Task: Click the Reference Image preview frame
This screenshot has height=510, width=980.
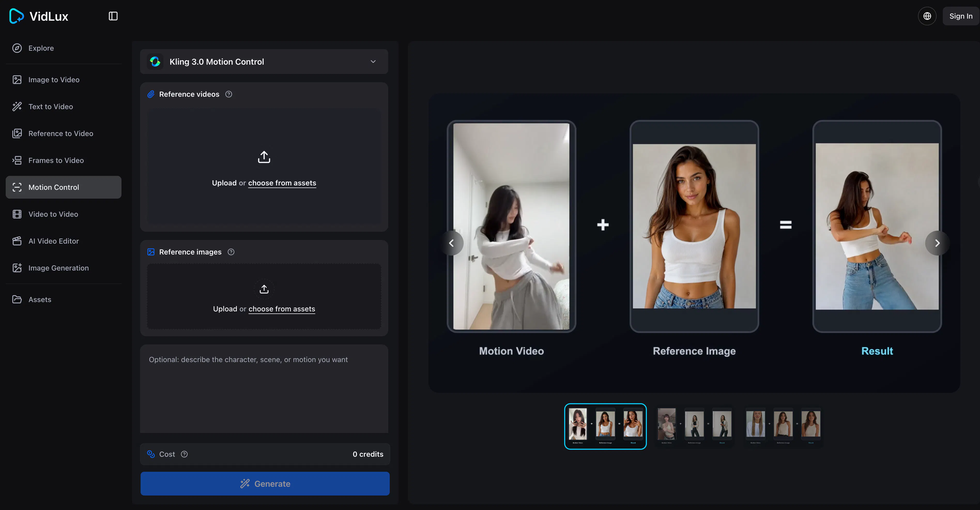Action: pyautogui.click(x=694, y=227)
